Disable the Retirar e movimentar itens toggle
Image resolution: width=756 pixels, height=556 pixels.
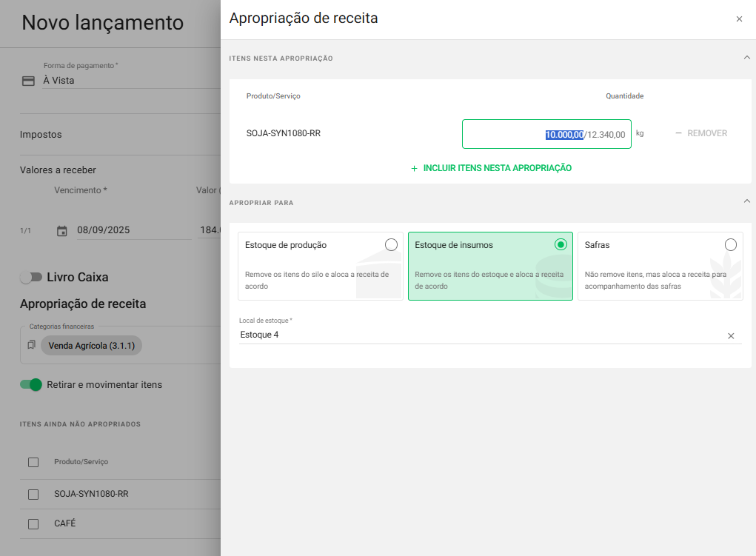pyautogui.click(x=31, y=385)
